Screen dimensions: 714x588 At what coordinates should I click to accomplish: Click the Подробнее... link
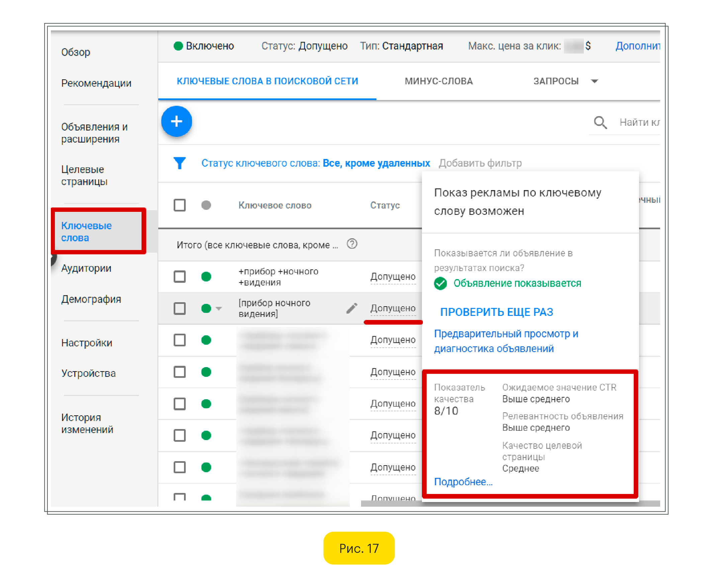(x=463, y=481)
